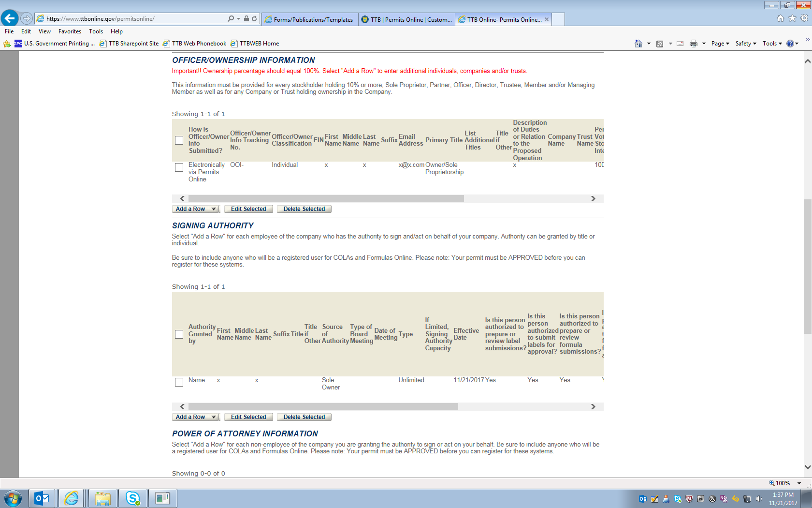Open the View menu
Viewport: 812px width, 508px height.
coord(44,31)
